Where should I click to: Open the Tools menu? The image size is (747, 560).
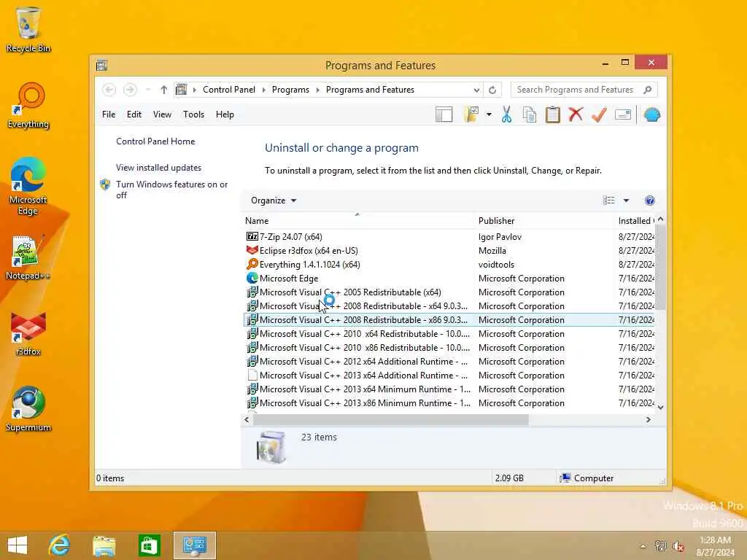point(193,114)
